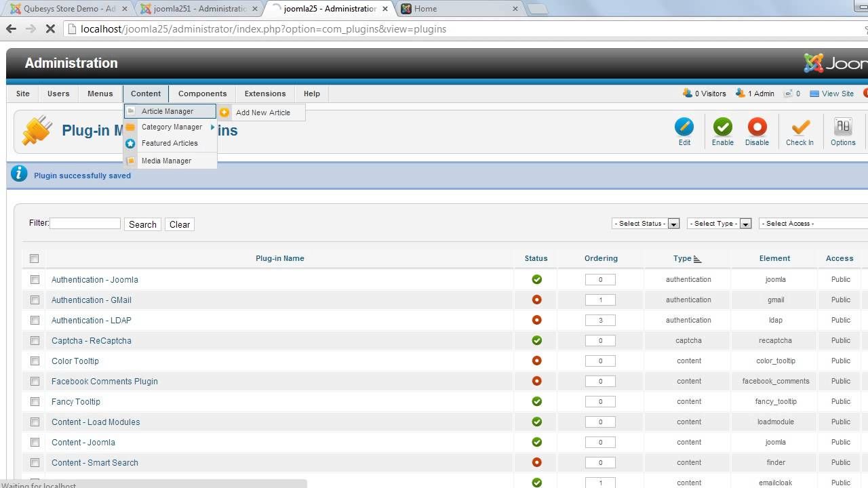Check the box for Authentication - GMail

[x=35, y=300]
